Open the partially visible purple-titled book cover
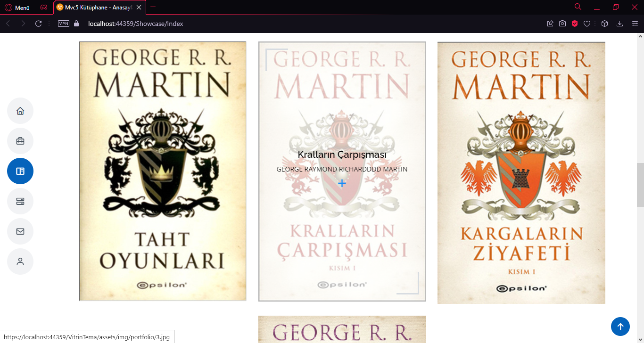 [342, 329]
